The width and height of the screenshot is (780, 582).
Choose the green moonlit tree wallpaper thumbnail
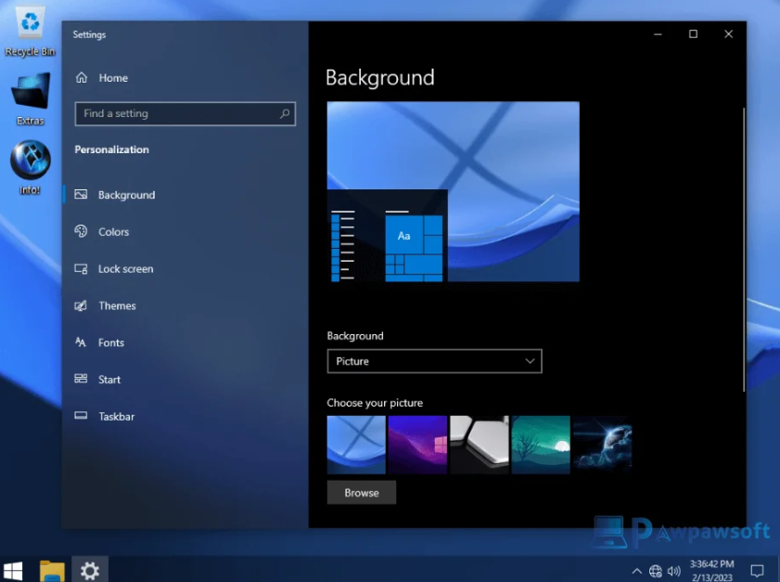(541, 445)
